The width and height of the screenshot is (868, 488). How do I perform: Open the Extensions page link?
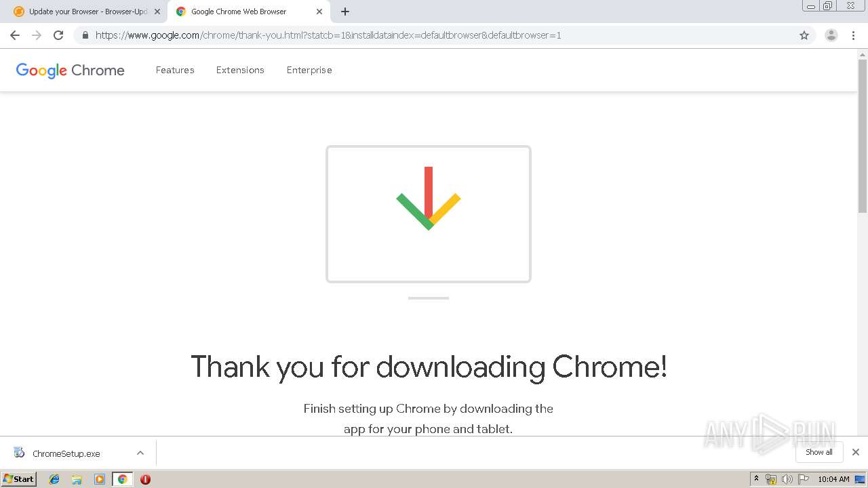tap(240, 70)
